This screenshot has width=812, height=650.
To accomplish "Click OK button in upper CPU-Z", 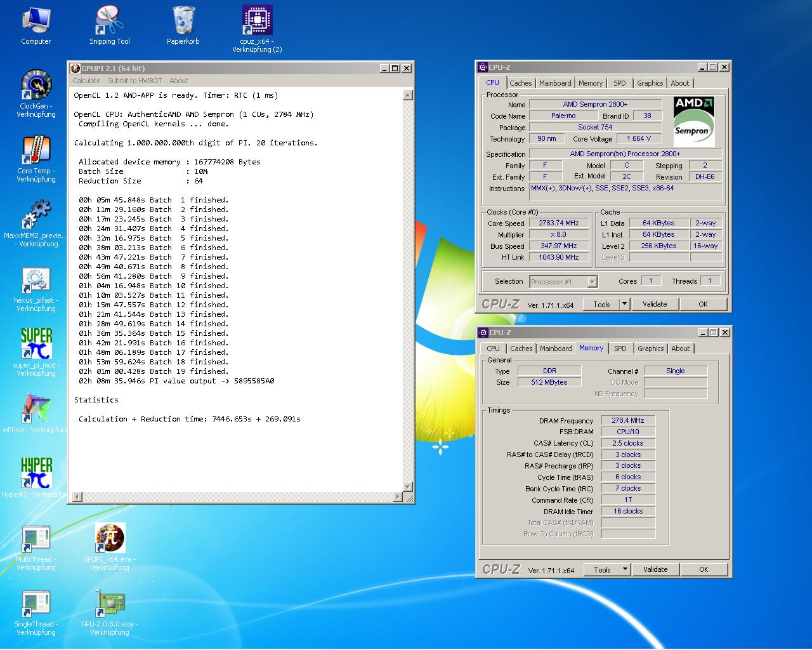I will point(703,304).
